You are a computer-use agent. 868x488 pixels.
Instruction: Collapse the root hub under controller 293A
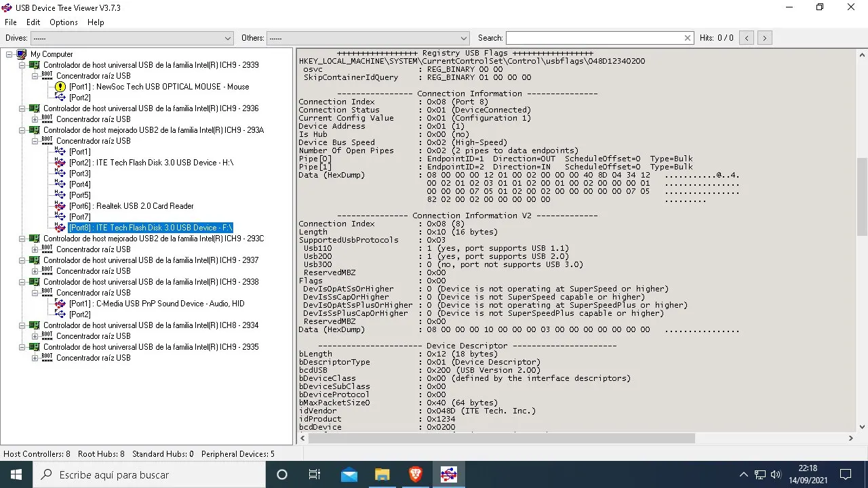35,141
